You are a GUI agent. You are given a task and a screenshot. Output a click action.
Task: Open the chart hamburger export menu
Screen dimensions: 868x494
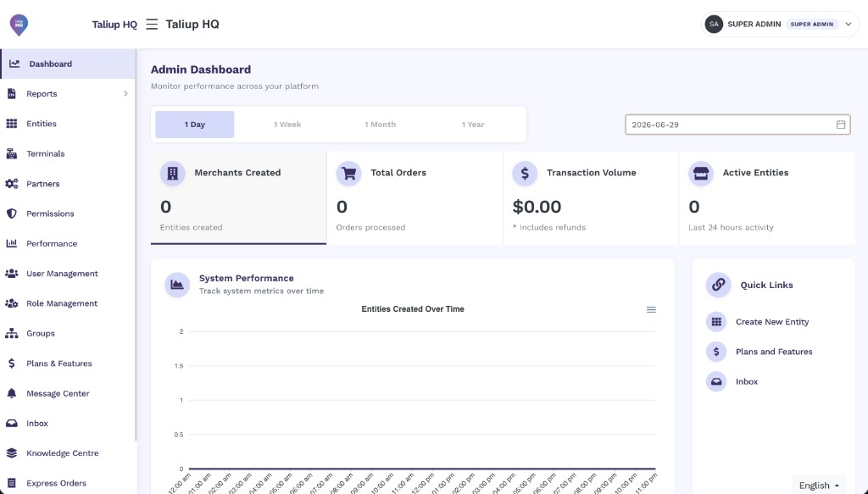click(x=651, y=310)
